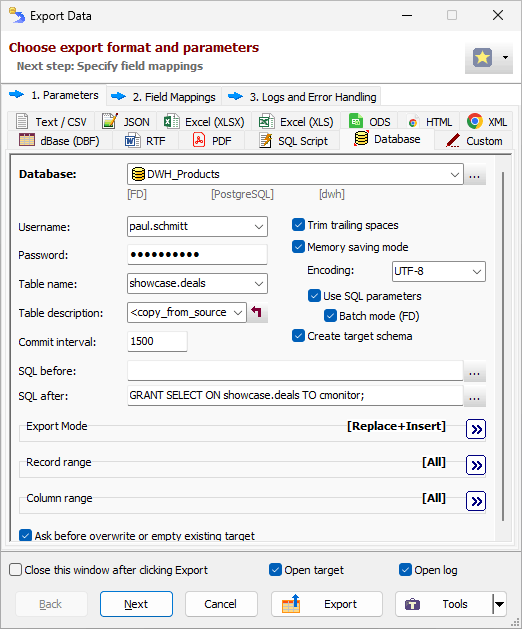Disable Use SQL parameters

point(314,296)
